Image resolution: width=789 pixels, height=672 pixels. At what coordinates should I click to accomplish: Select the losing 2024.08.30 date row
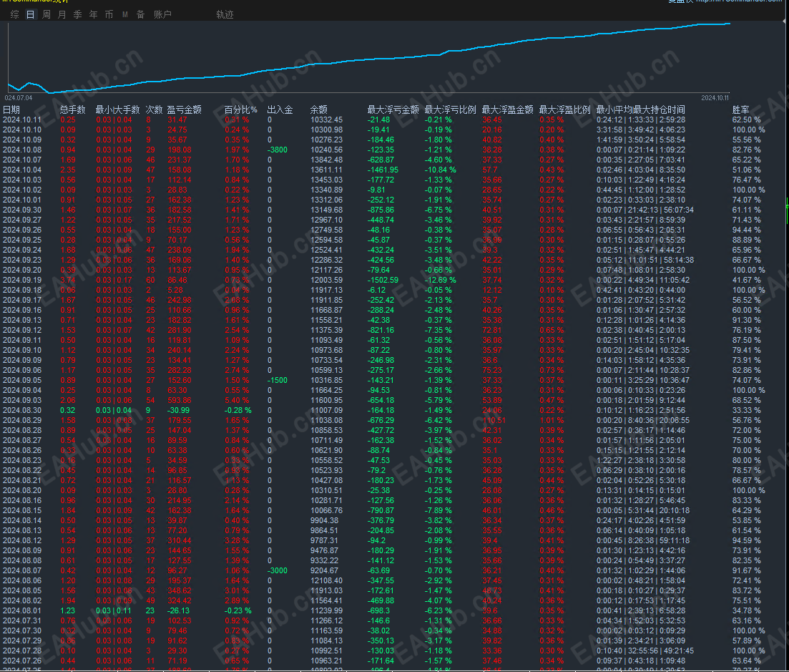22,410
